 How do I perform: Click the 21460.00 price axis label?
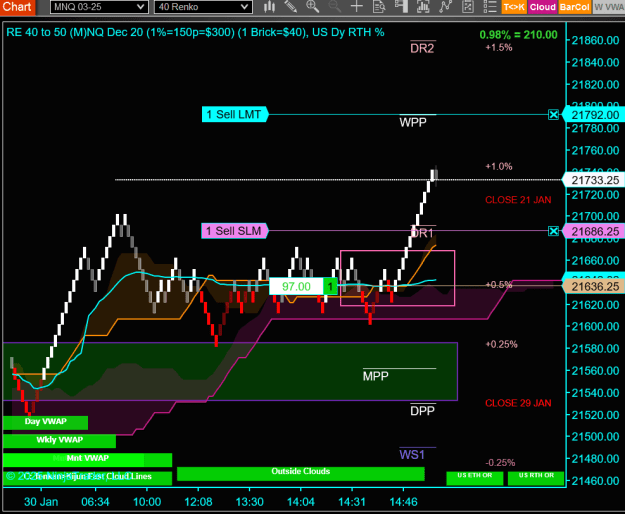click(x=595, y=481)
